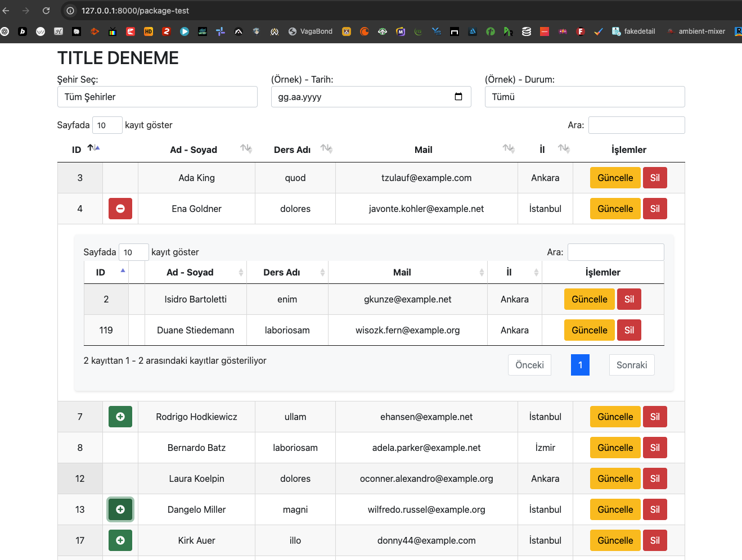The image size is (742, 560).
Task: Sort main table by İl column
Action: coord(542,150)
